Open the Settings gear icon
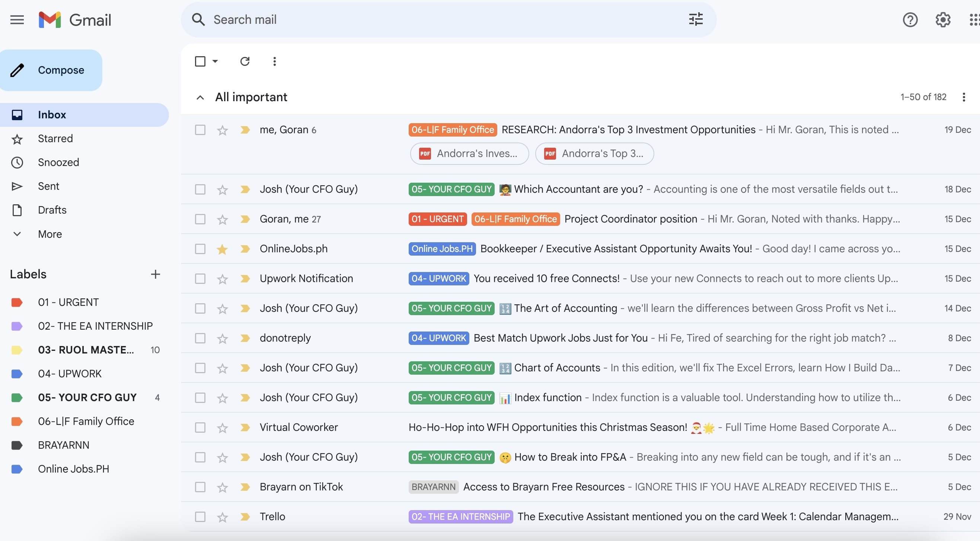 943,20
